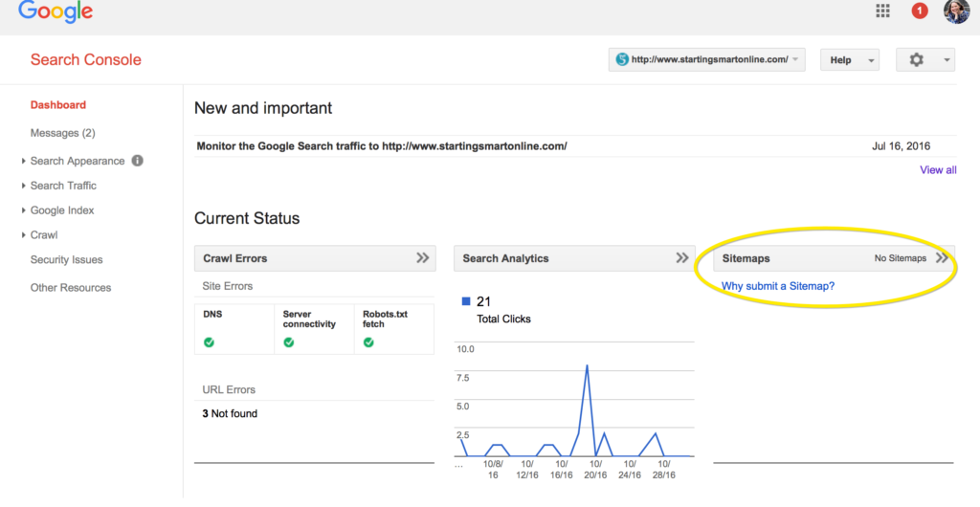Click the 10/20/16 chart axis label

coord(595,470)
